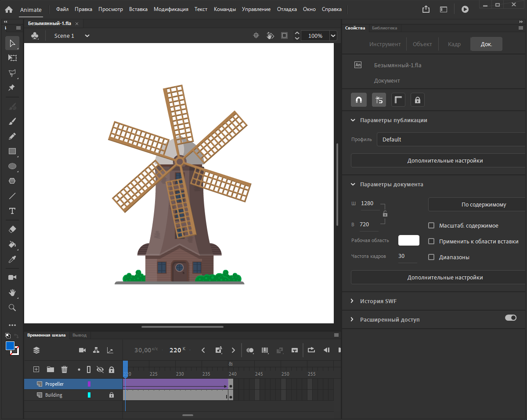Switch to the Библиотека tab
Viewport: 527px width, 420px height.
pos(384,28)
